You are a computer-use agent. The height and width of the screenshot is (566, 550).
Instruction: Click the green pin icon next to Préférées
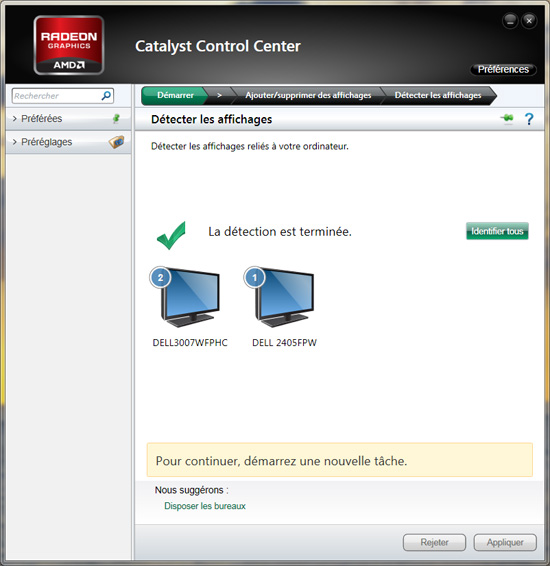[116, 118]
